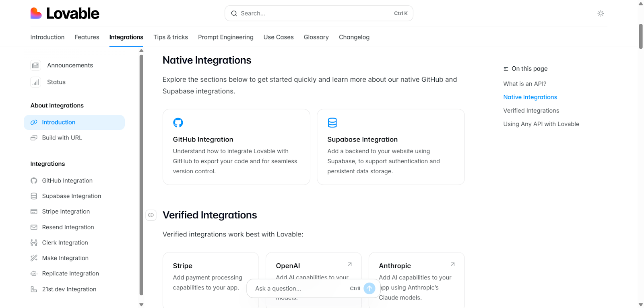
Task: Click sidebar scrollbar down arrow
Action: pyautogui.click(x=141, y=304)
